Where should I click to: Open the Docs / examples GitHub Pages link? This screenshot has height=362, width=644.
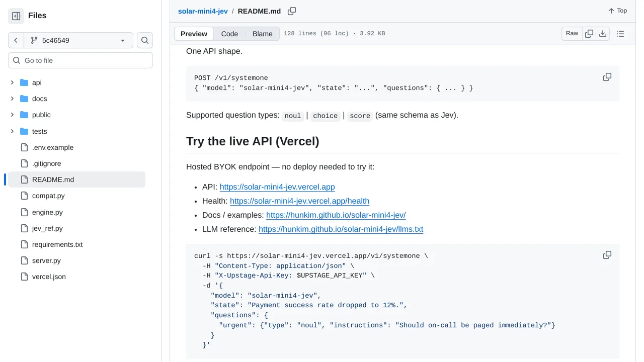(336, 215)
